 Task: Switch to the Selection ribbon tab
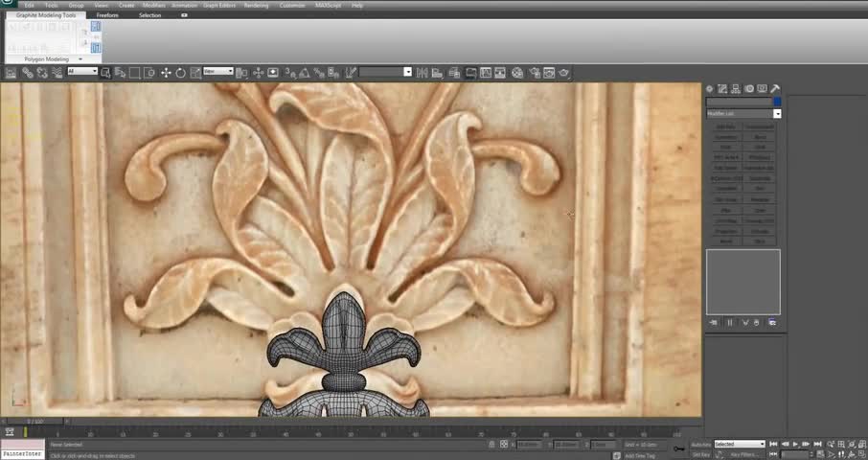[x=150, y=15]
